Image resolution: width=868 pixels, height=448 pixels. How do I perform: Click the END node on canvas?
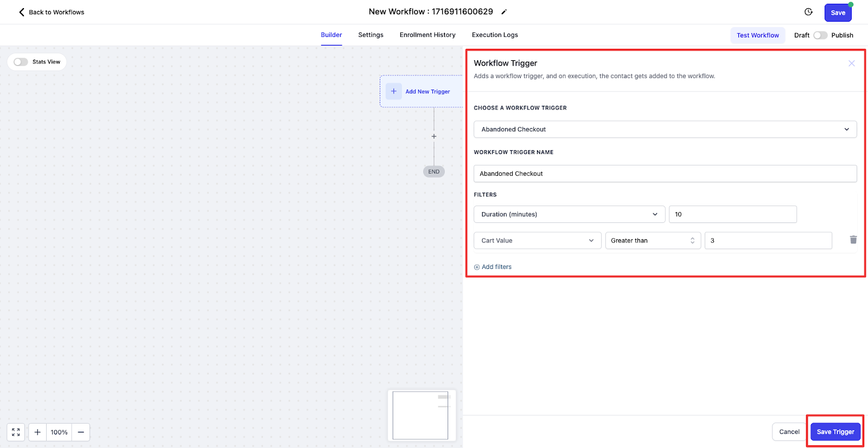pyautogui.click(x=434, y=171)
